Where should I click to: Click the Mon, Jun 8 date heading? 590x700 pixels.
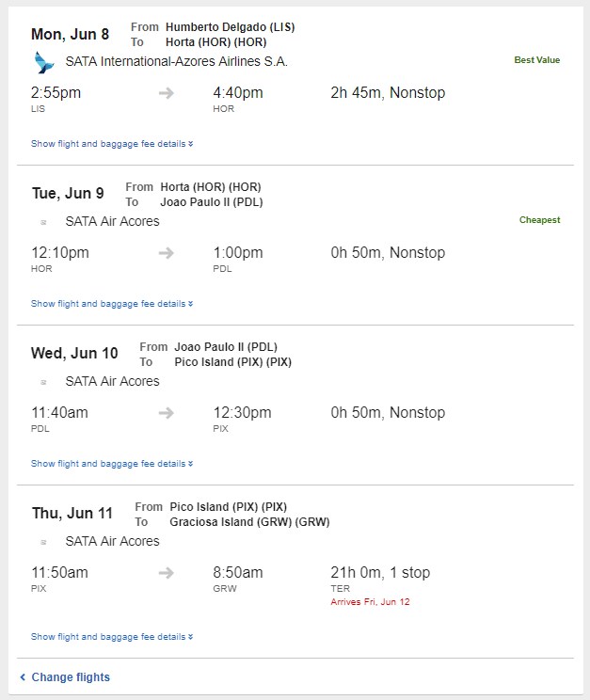[x=71, y=35]
